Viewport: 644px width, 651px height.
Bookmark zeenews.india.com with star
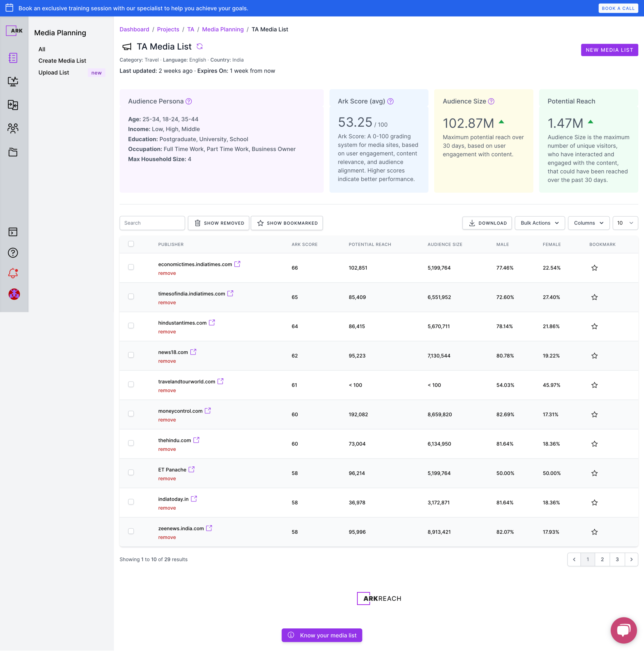tap(594, 532)
